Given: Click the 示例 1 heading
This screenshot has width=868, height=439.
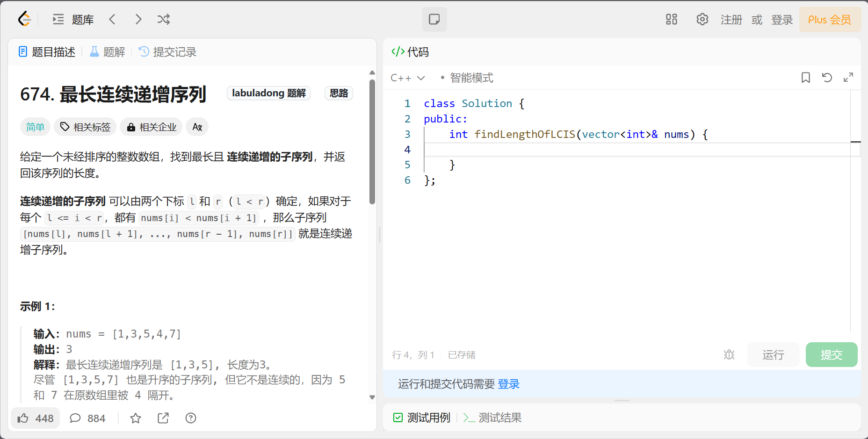Looking at the screenshot, I should click(37, 307).
